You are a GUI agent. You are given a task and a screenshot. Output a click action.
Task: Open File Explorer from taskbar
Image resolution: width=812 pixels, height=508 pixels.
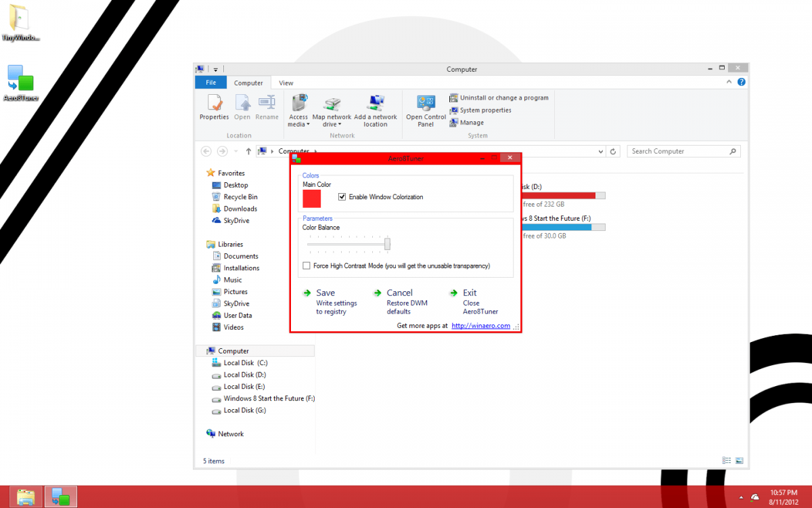(26, 496)
